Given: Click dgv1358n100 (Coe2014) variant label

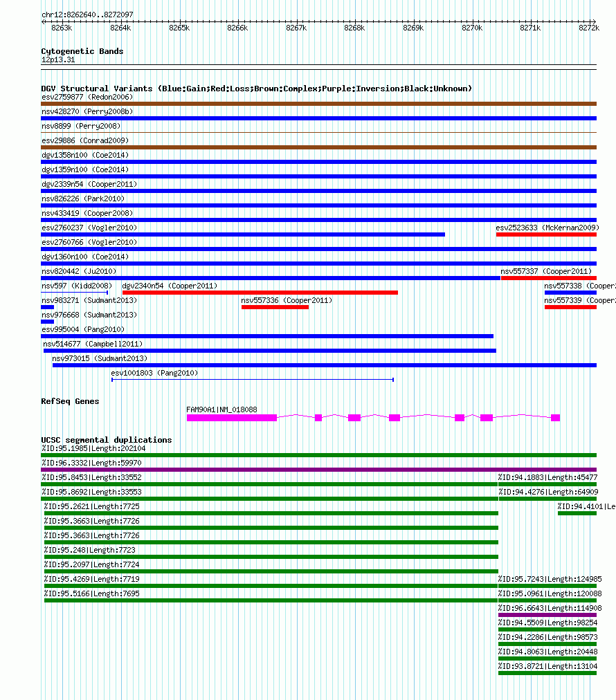Looking at the screenshot, I should (85, 155).
